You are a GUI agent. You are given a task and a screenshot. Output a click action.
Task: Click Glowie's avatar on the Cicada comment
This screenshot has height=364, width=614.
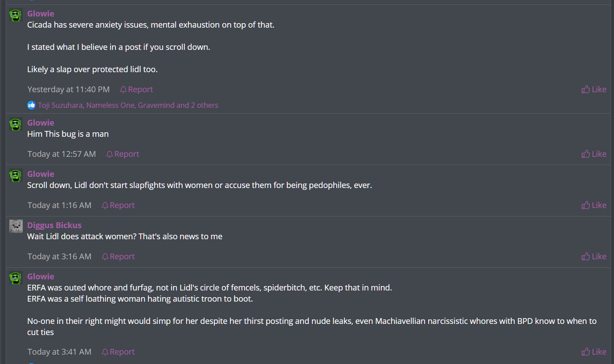point(16,15)
